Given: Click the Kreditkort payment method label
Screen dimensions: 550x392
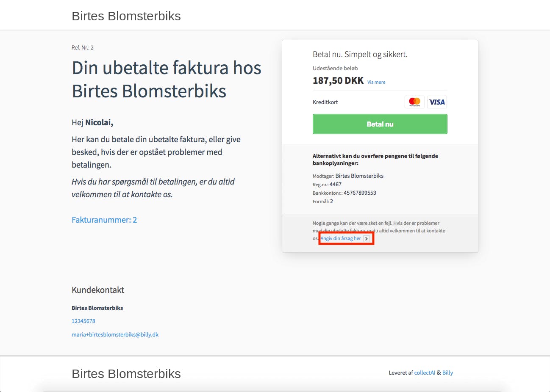Looking at the screenshot, I should click(x=325, y=102).
